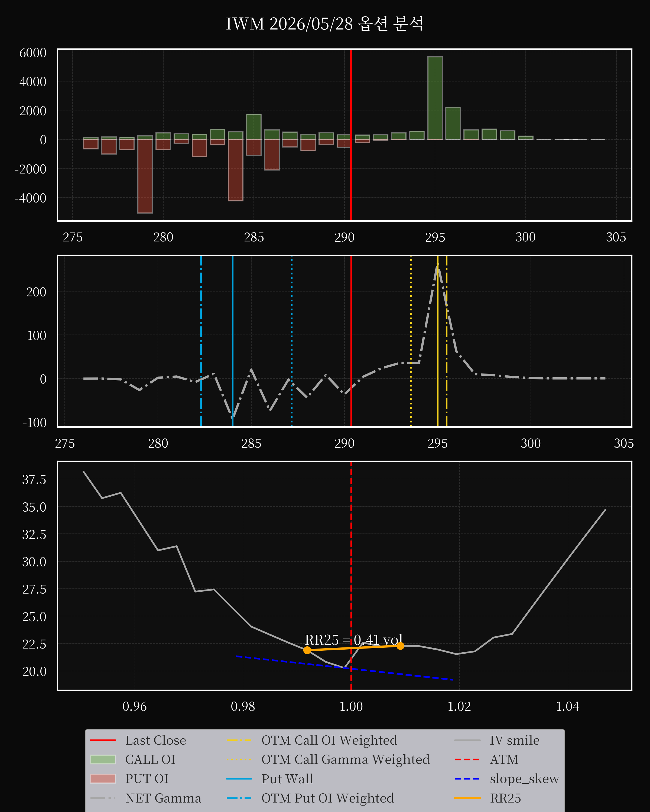Viewport: 650px width, 812px height.
Task: Click the "6000" y-axis label in top chart
Action: [x=33, y=53]
